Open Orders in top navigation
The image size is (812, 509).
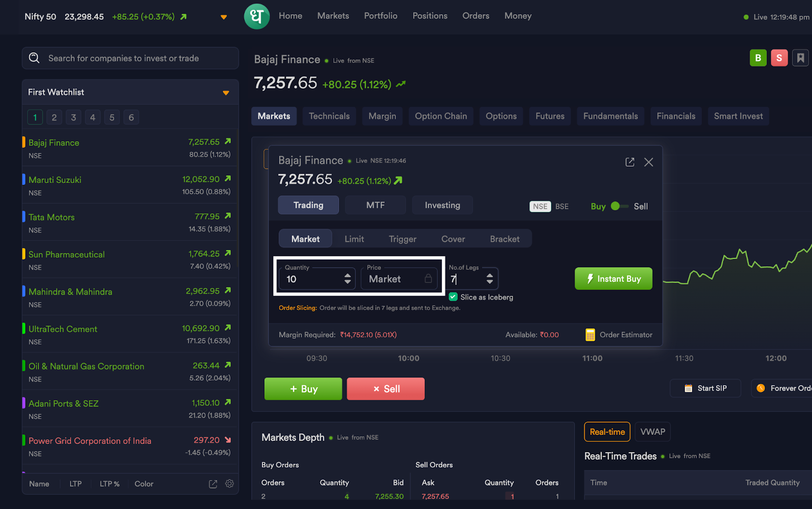pos(476,16)
